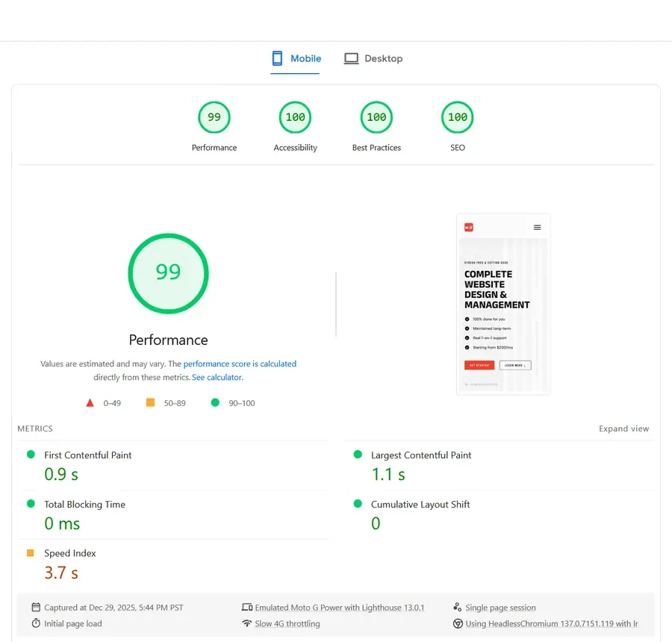Click the red triangle 0-49 legend marker
The width and height of the screenshot is (672, 642).
pyautogui.click(x=90, y=402)
